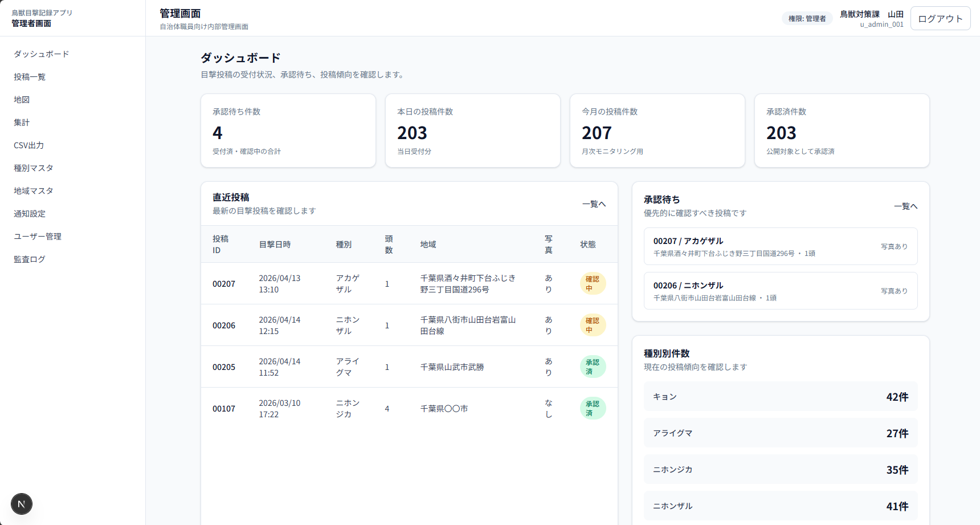Viewport: 980px width, 525px height.
Task: Open pending card 00207 / アカゲザル
Action: tap(780, 246)
